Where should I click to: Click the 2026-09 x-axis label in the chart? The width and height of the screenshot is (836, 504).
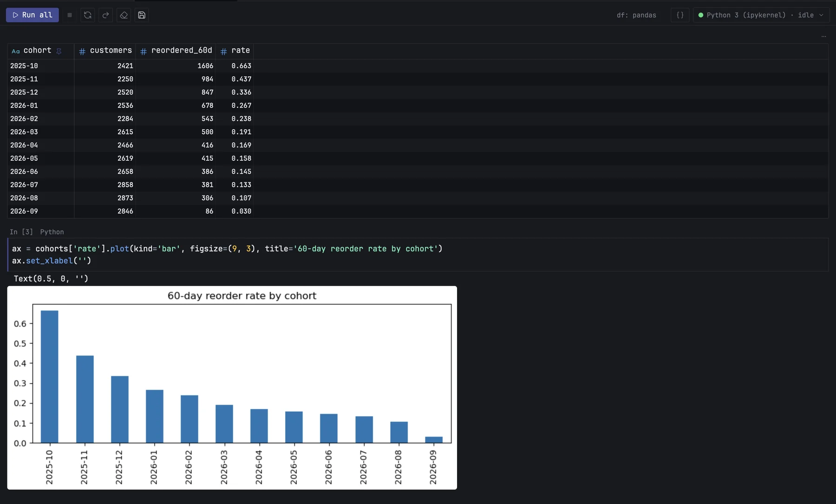pyautogui.click(x=433, y=467)
